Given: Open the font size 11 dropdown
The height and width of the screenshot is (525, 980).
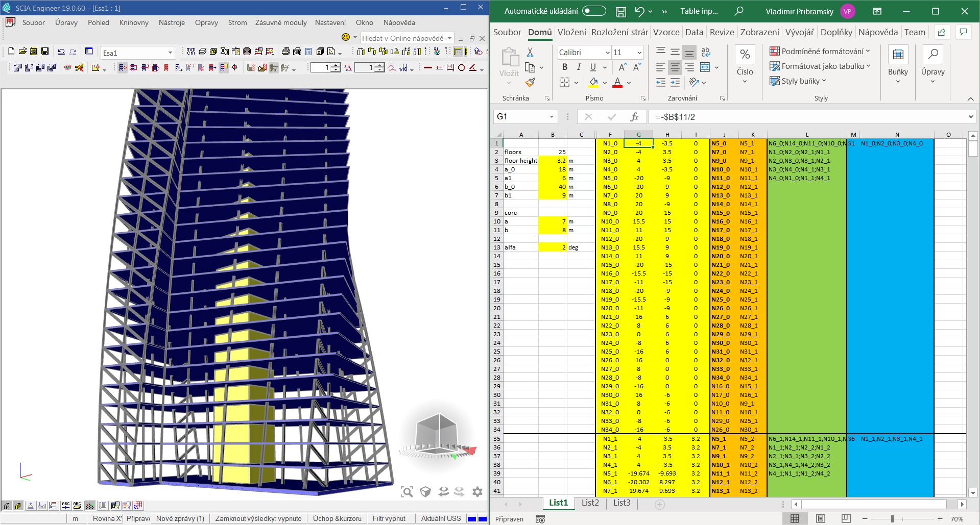Looking at the screenshot, I should (x=639, y=53).
